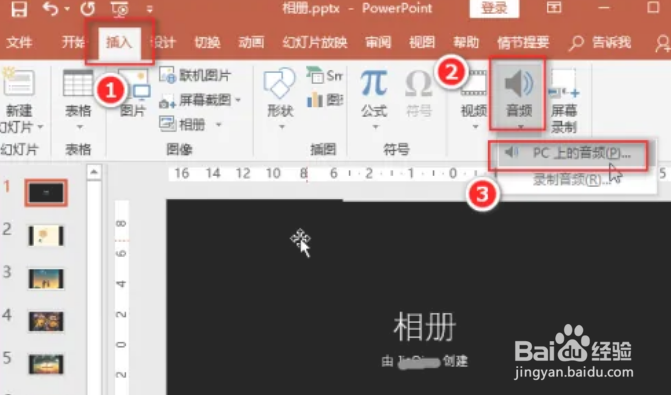This screenshot has width=671, height=395.
Task: Switch to the 动画 tab
Action: pos(251,42)
